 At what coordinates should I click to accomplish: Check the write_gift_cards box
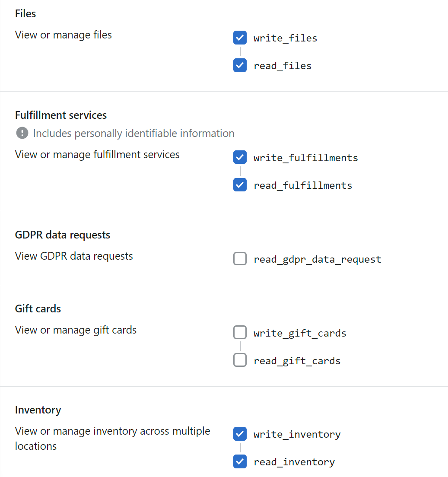coord(240,333)
